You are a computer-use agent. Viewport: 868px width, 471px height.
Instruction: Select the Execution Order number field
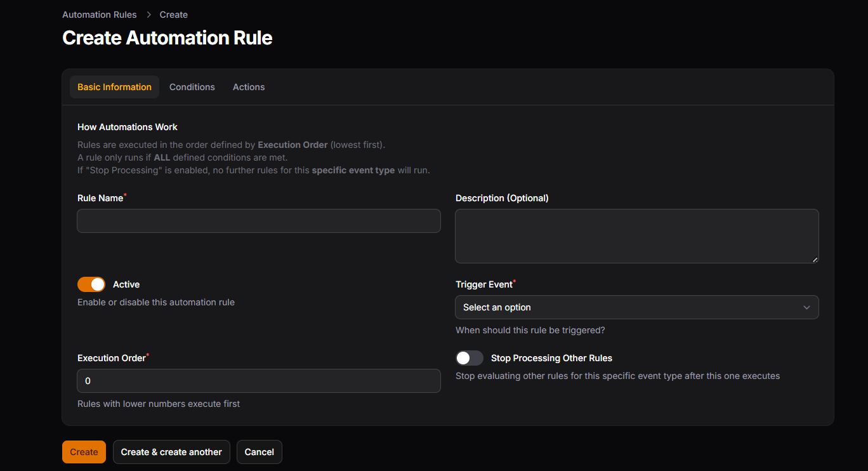258,381
